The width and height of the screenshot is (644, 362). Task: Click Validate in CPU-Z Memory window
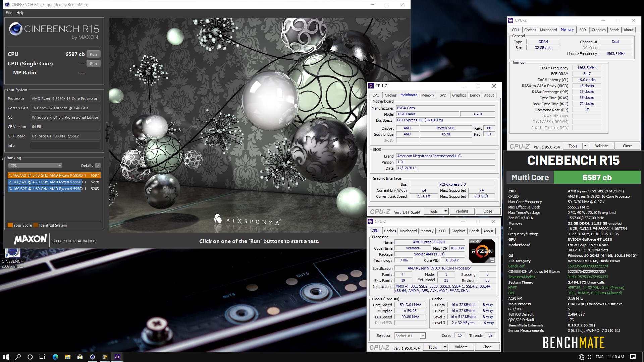[601, 146]
